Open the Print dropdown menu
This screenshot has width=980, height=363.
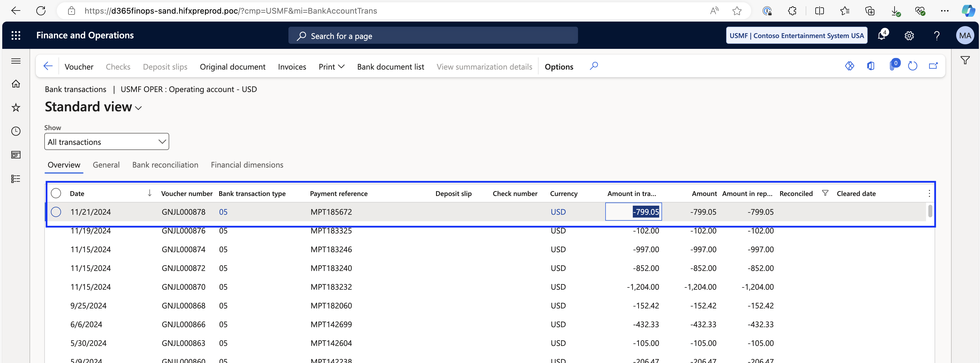tap(331, 66)
